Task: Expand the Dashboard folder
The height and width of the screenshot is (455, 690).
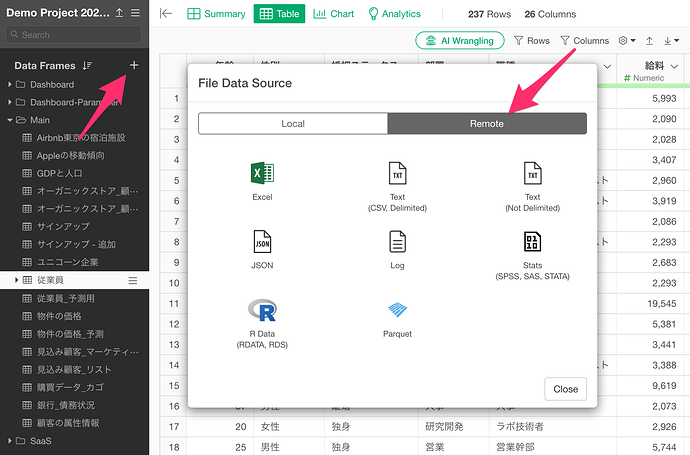Action: click(x=10, y=84)
